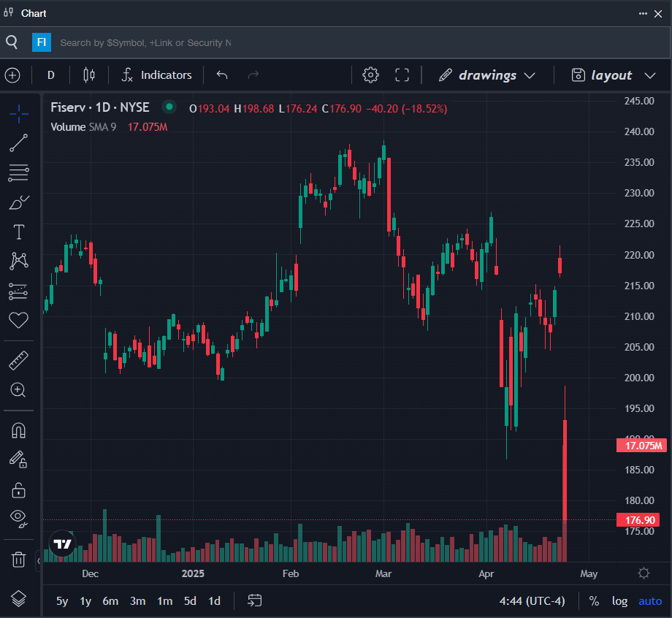Open the Indicators panel
The height and width of the screenshot is (618, 672).
click(157, 75)
